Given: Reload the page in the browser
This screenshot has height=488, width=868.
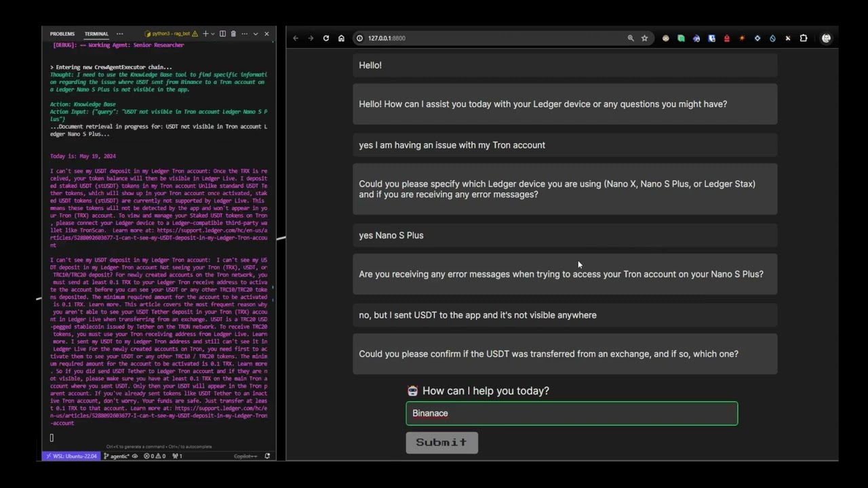Looking at the screenshot, I should 326,39.
